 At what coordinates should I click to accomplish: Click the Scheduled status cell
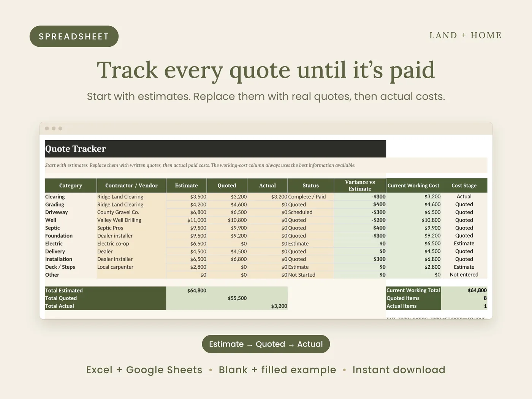(311, 212)
